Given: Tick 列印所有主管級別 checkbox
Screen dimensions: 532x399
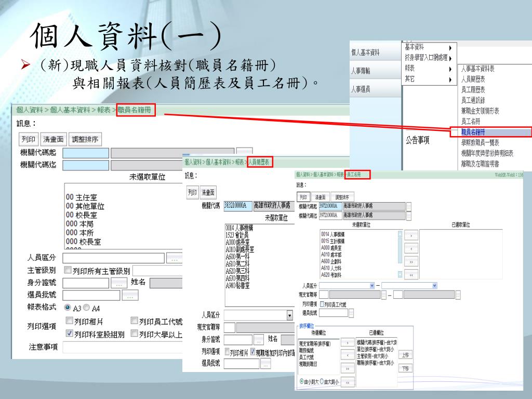Looking at the screenshot, I should pos(68,270).
